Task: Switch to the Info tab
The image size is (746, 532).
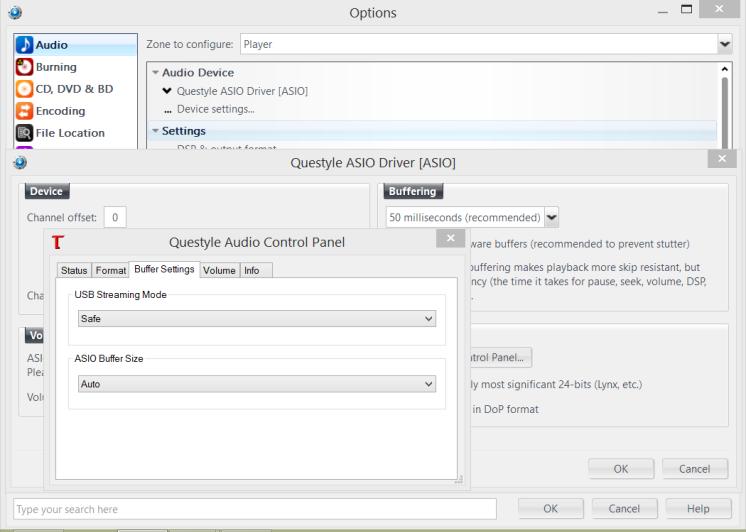Action: point(256,270)
